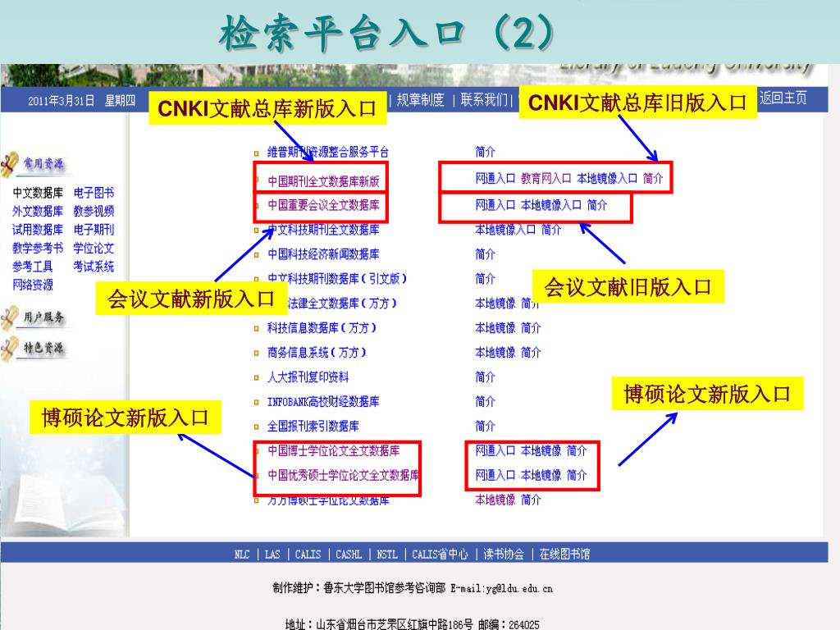Open NSTL footer link
840x630 pixels.
click(x=387, y=555)
